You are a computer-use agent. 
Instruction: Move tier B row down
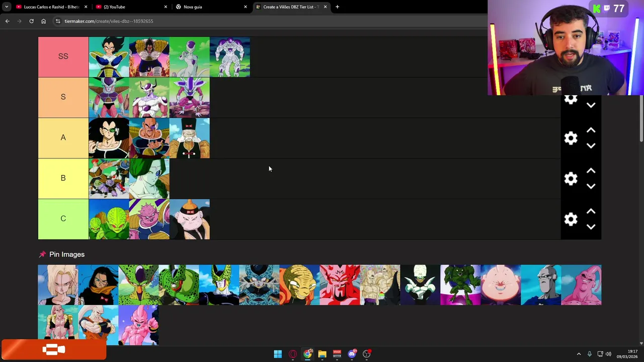click(x=591, y=187)
